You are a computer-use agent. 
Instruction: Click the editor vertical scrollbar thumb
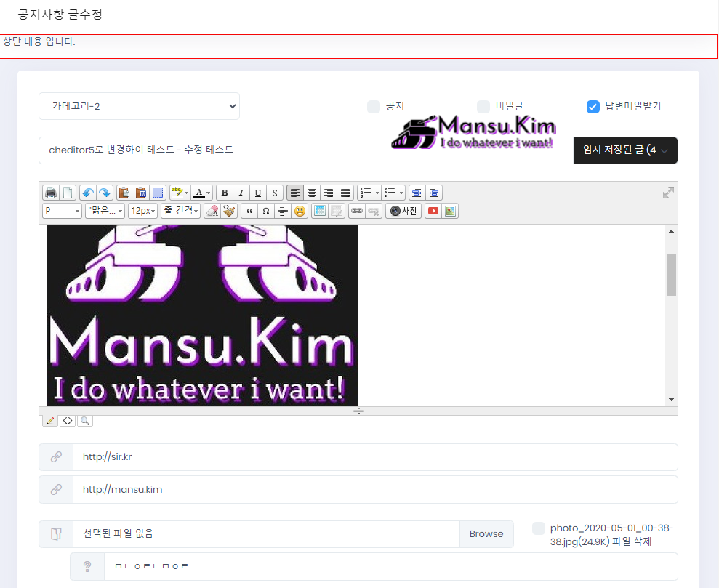point(671,275)
